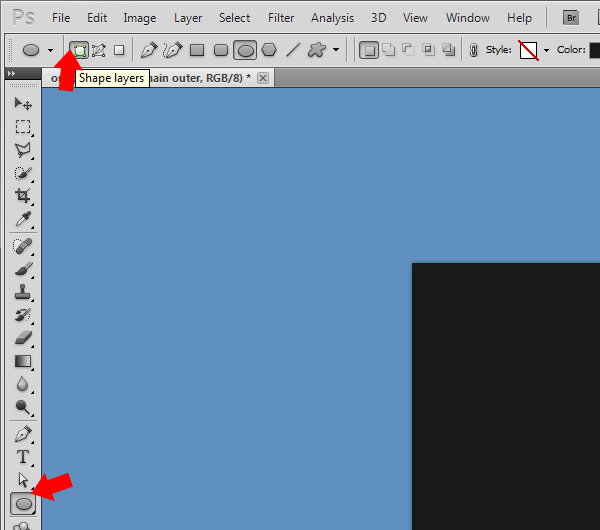This screenshot has width=600, height=530.
Task: Select the Pen tool in toolbox
Action: (23, 434)
